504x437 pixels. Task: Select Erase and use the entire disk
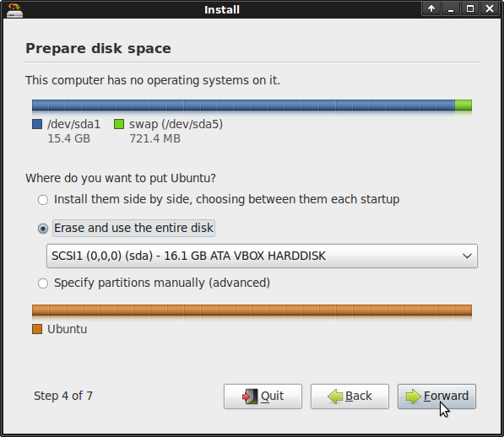pos(43,229)
